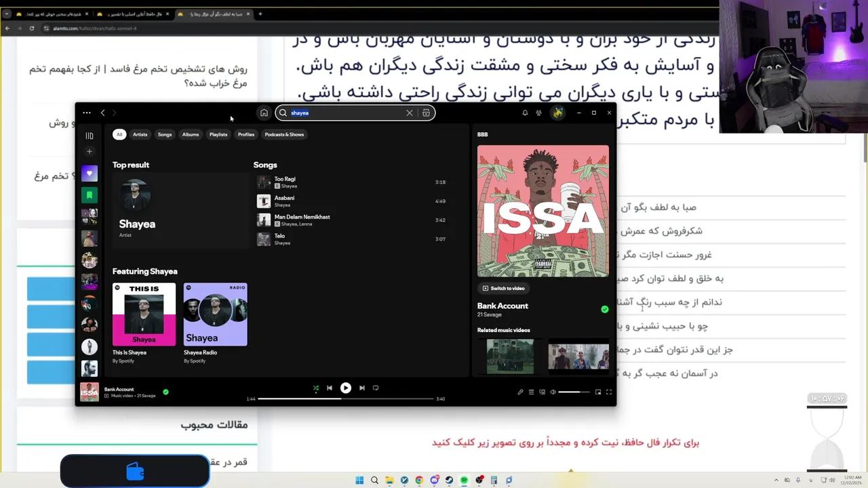Skip to next track
The image size is (868, 488).
[361, 388]
